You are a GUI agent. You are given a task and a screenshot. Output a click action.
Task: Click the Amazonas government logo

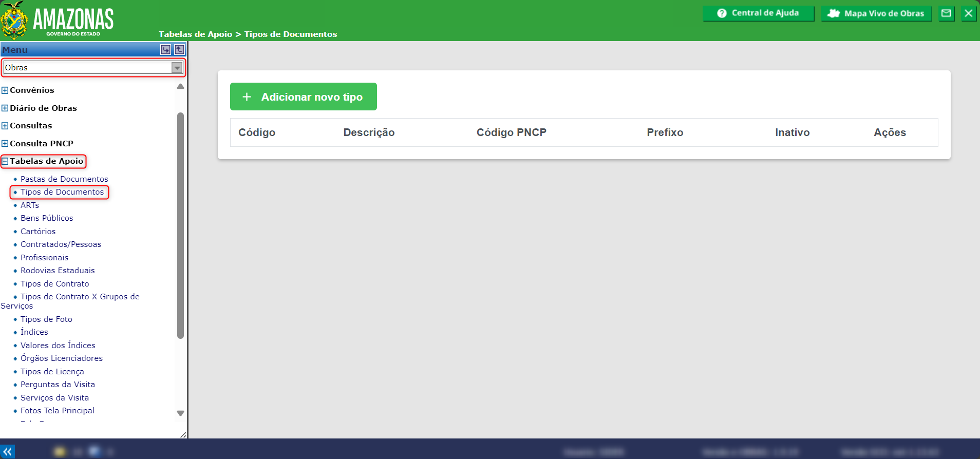pyautogui.click(x=57, y=21)
